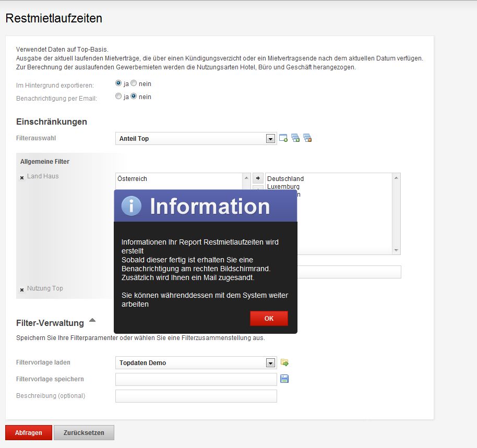Click the Filtervorlage speichern input field
This screenshot has width=477, height=448.
196,379
